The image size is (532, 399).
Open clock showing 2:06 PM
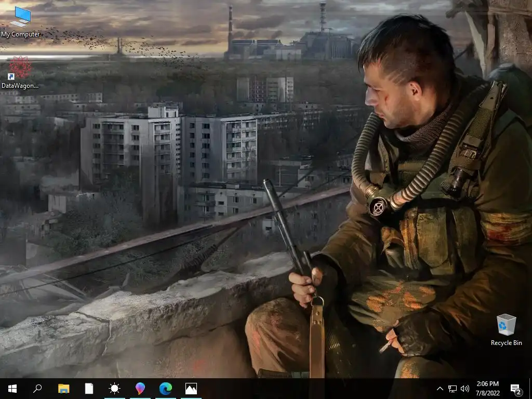coord(487,389)
